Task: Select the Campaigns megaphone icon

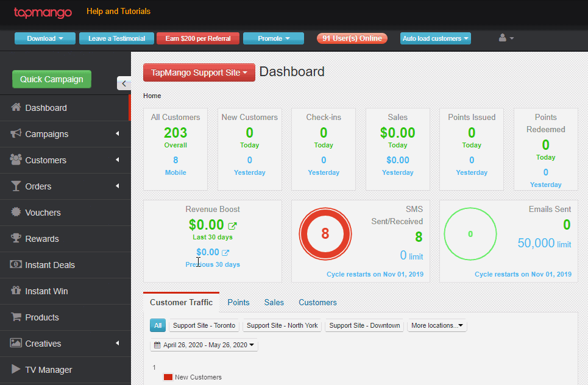Action: tap(16, 133)
